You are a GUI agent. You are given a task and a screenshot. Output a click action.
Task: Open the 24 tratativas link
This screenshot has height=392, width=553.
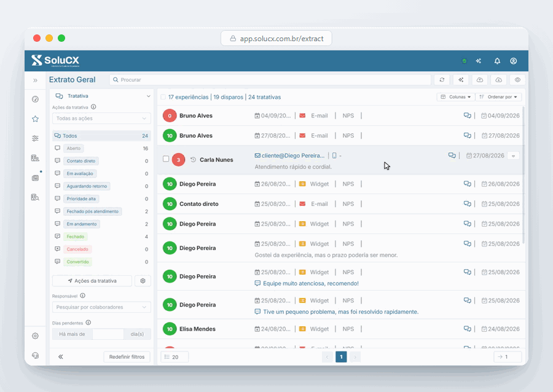coord(264,97)
